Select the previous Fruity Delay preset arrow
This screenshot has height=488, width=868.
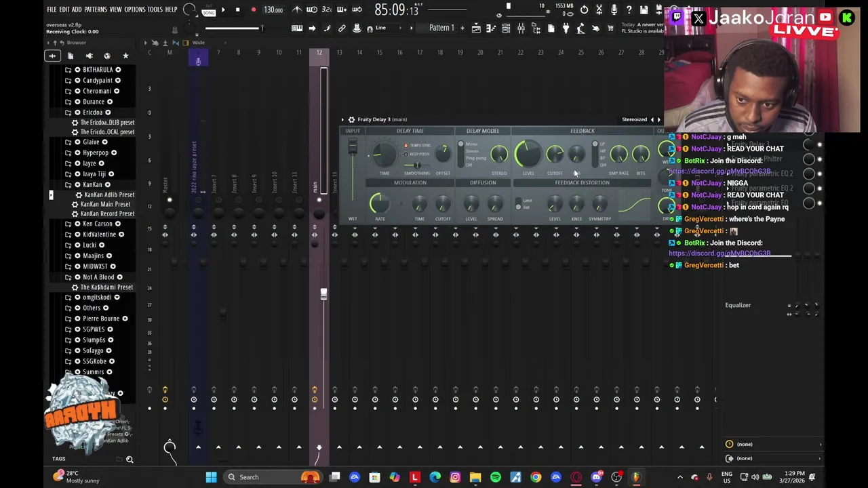coord(652,120)
